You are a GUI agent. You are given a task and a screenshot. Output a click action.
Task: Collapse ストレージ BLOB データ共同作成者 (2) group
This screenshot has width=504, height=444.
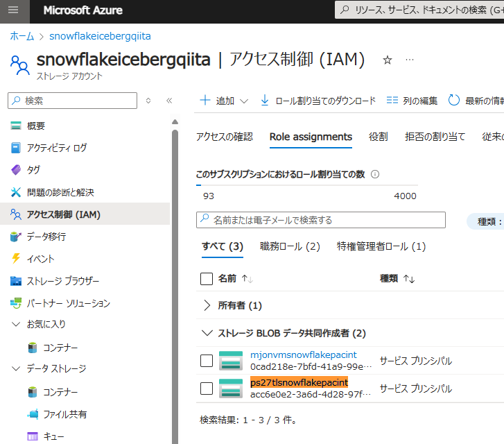[x=207, y=333]
